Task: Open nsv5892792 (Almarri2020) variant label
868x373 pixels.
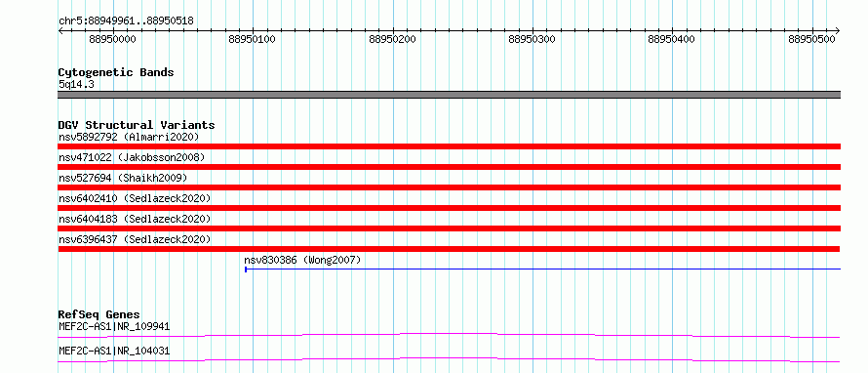Action: pyautogui.click(x=129, y=137)
